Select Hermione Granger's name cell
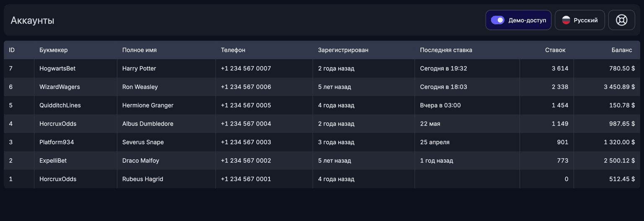644x221 pixels. [166, 105]
